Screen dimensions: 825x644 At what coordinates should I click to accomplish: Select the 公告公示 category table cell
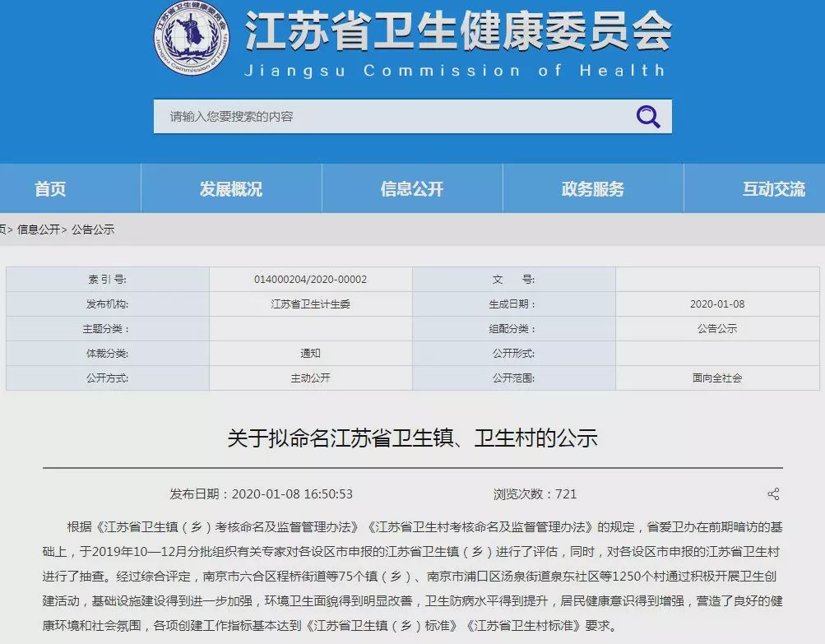coord(717,329)
